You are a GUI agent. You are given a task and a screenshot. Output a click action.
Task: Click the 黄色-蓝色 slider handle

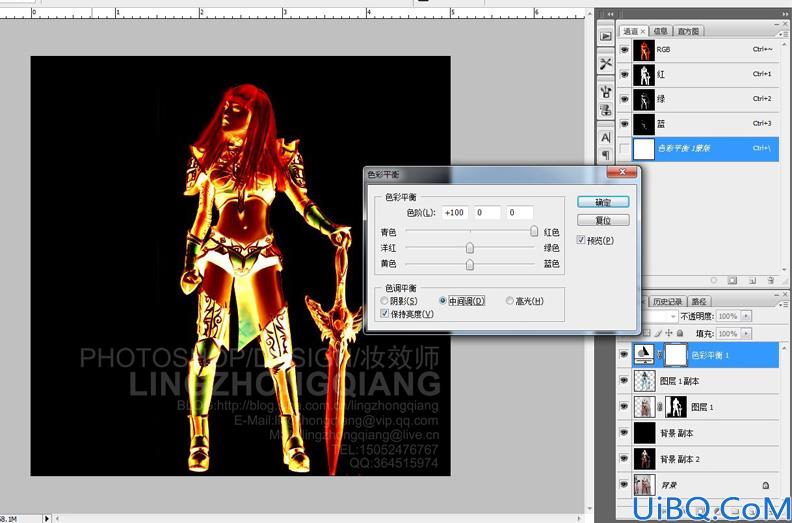470,264
